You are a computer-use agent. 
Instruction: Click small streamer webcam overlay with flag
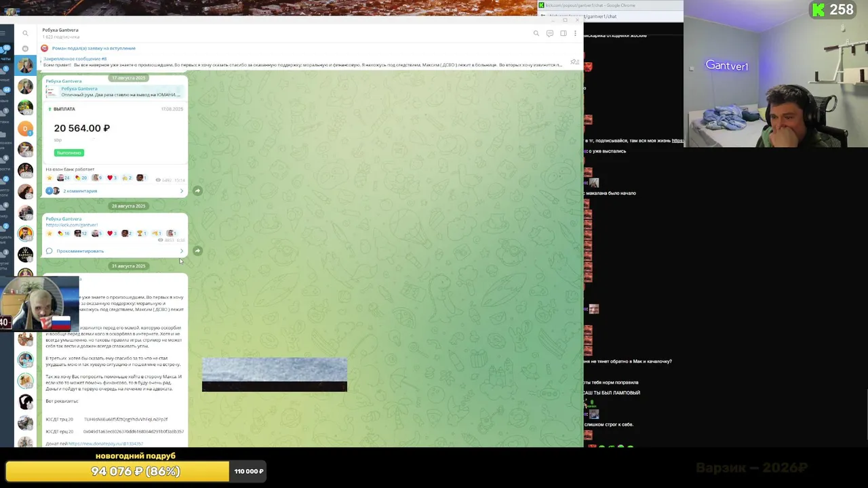point(39,303)
